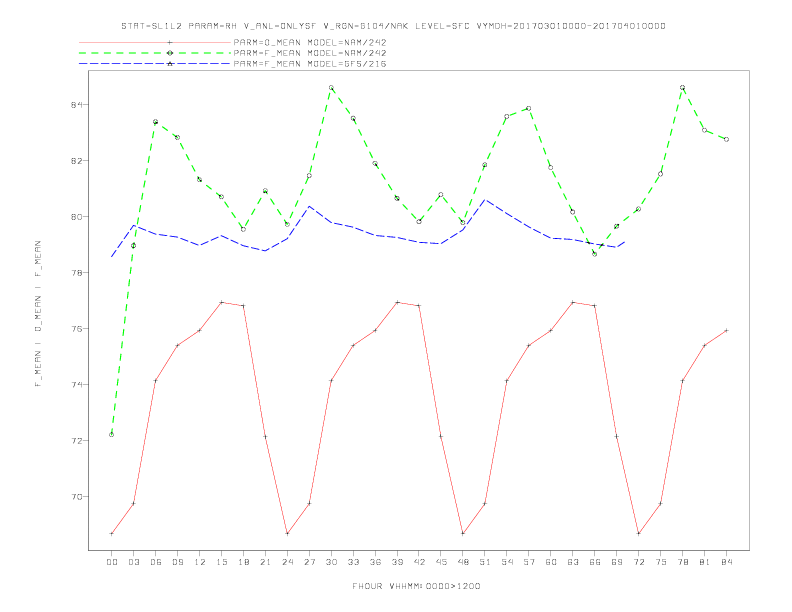This screenshot has height=612, width=792.
Task: Click the red solid legend line sample
Action: (x=155, y=42)
